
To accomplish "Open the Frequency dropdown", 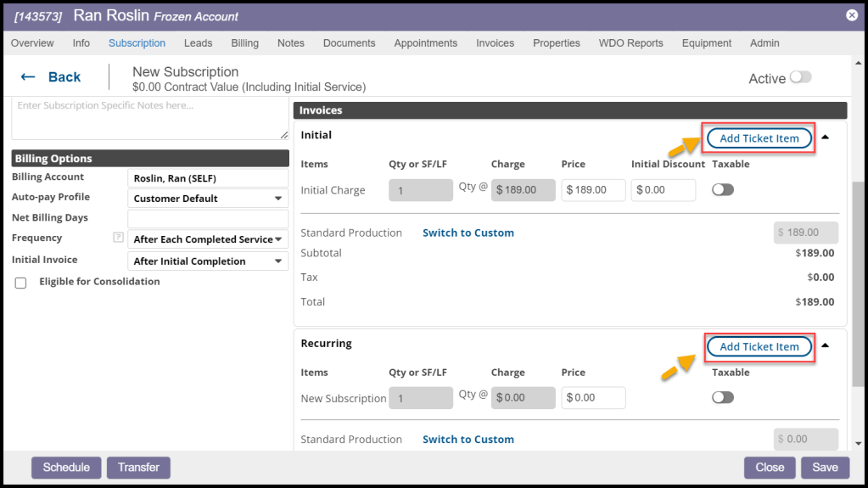I will pos(208,239).
